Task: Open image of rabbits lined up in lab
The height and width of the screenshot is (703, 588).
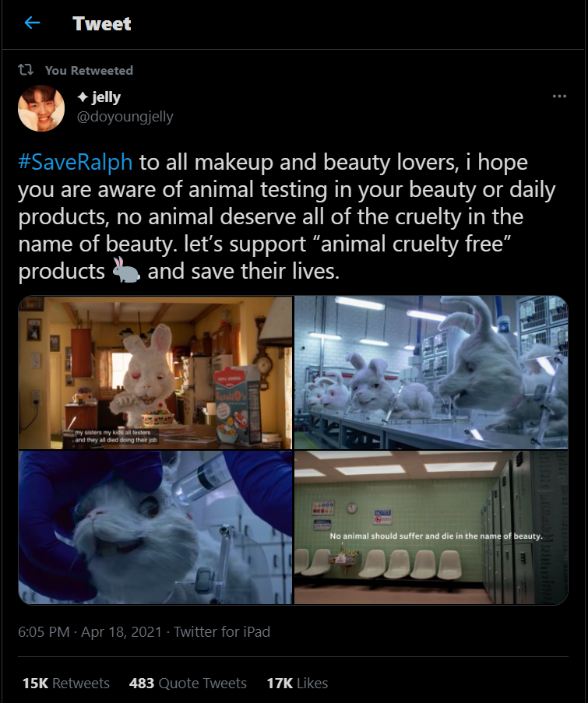Action: 431,373
